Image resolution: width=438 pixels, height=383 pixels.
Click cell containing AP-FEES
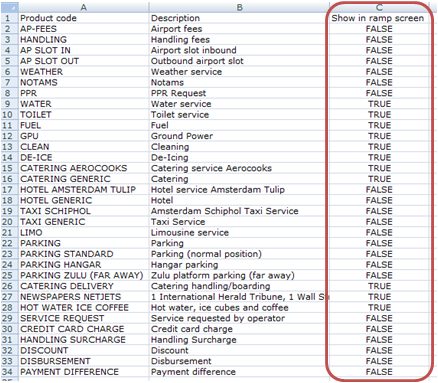tap(84, 29)
